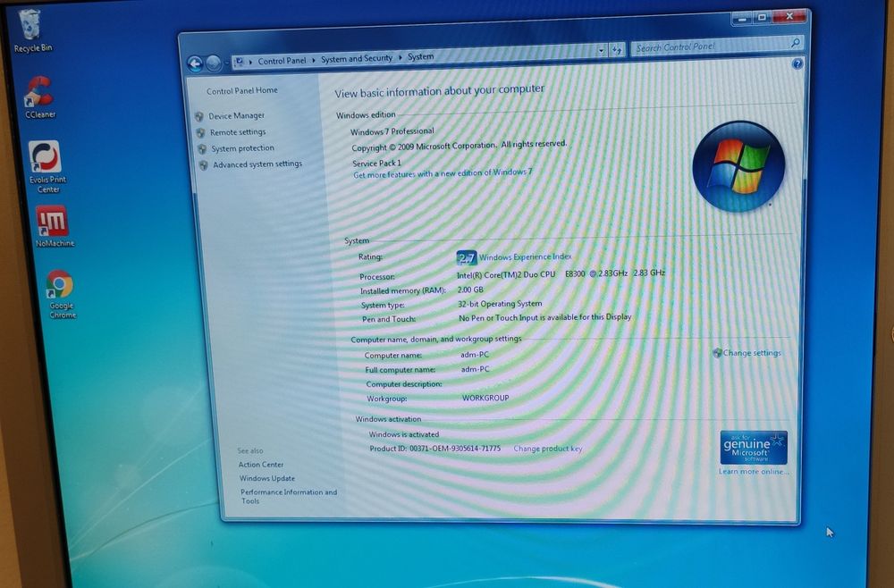
Task: Click the 2.00 GB installed memory value
Action: (x=470, y=290)
